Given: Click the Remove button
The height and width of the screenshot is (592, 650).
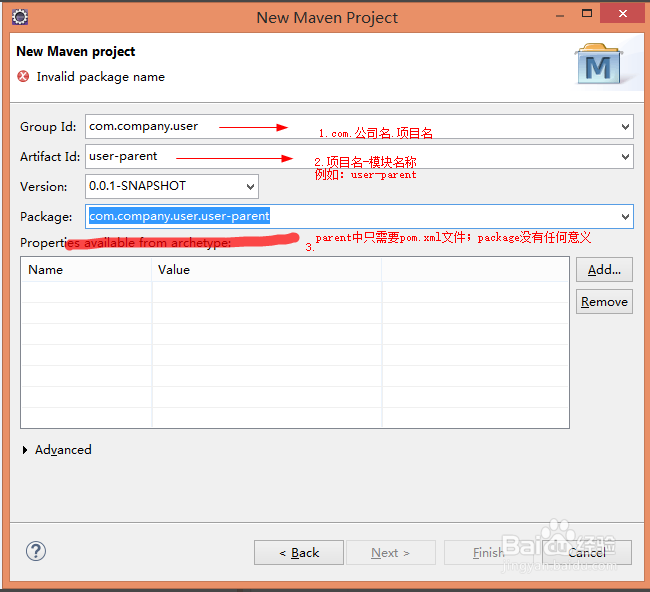Looking at the screenshot, I should point(604,301).
